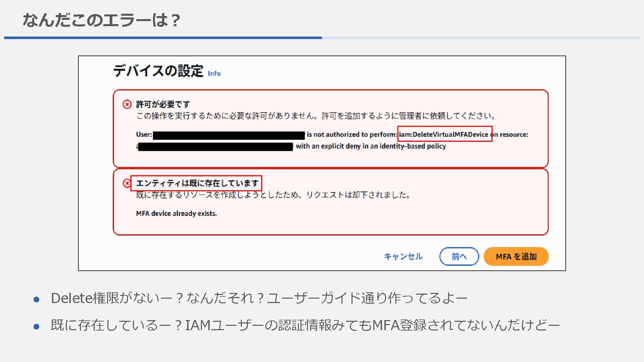
Task: Click the 前へ button
Action: [459, 256]
